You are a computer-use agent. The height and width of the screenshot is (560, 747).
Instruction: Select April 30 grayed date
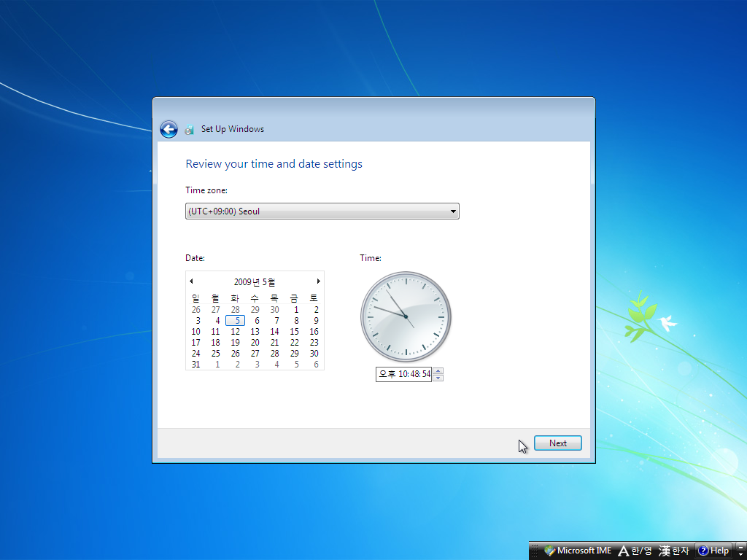click(274, 309)
